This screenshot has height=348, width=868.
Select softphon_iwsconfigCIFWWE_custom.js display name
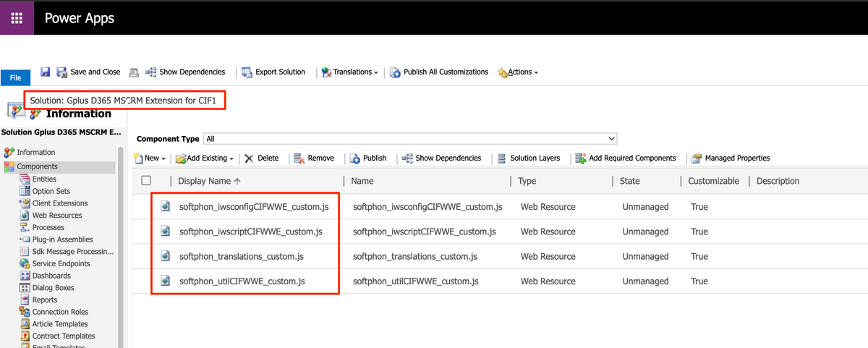254,207
